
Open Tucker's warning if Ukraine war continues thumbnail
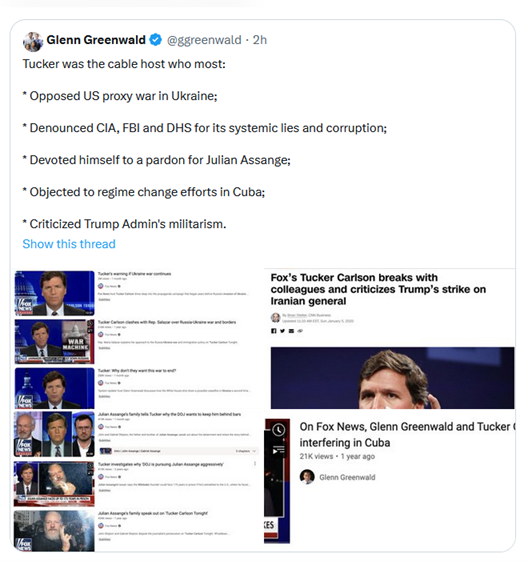54,293
